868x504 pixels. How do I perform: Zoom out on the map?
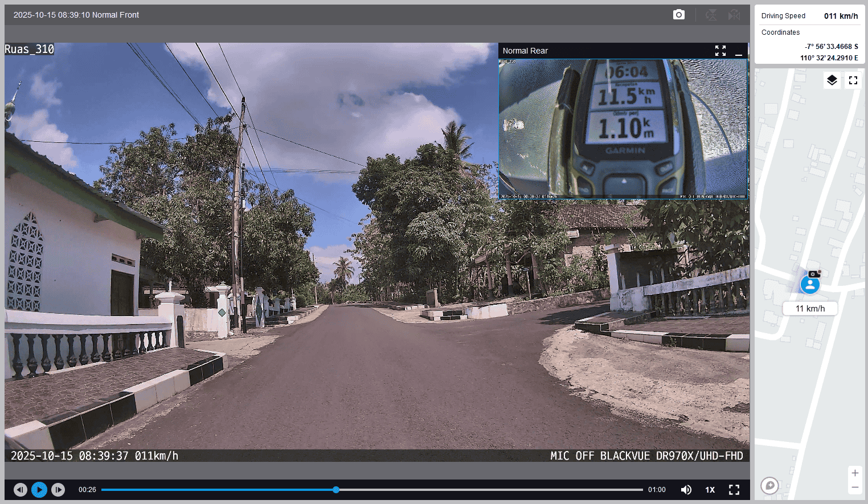pyautogui.click(x=855, y=487)
